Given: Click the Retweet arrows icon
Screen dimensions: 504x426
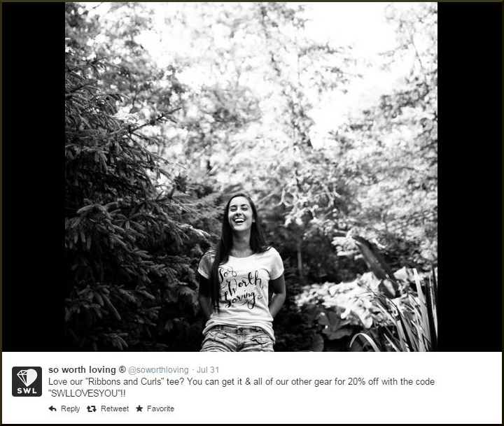Looking at the screenshot, I should (x=92, y=409).
